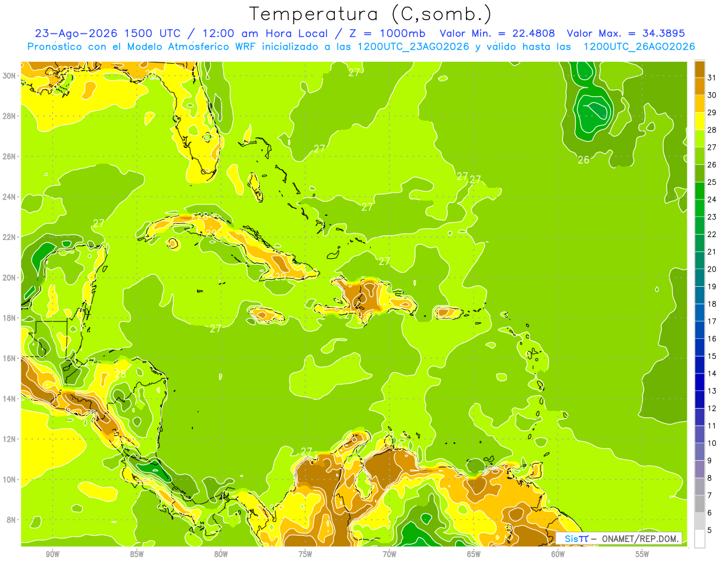
Task: Click the yellow swatch between 28 and 29
Action: point(699,121)
